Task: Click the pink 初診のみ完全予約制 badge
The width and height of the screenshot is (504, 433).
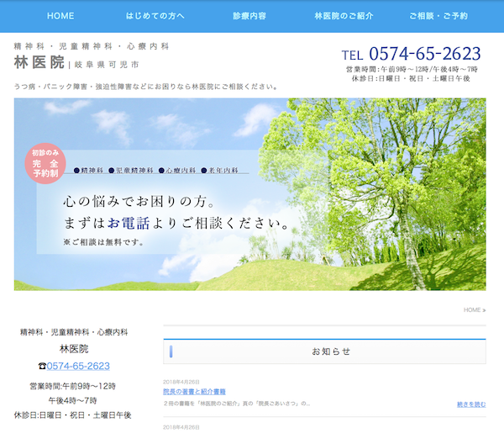Action: [45, 163]
